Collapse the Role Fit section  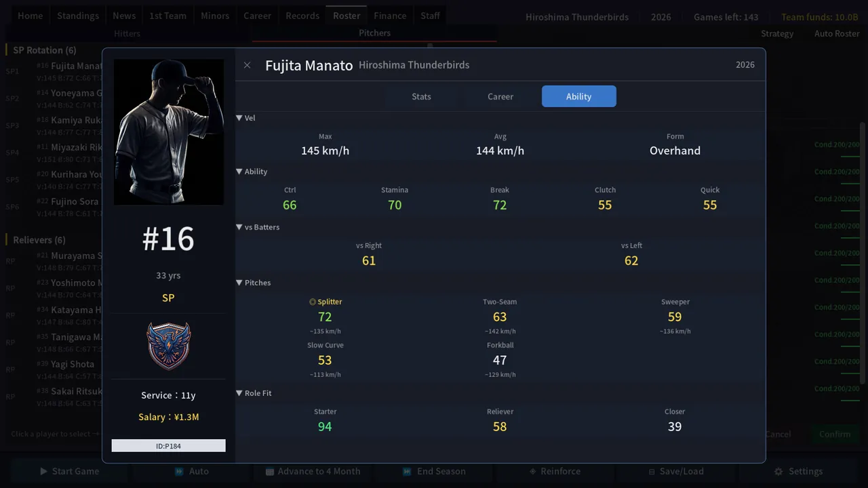tap(239, 393)
